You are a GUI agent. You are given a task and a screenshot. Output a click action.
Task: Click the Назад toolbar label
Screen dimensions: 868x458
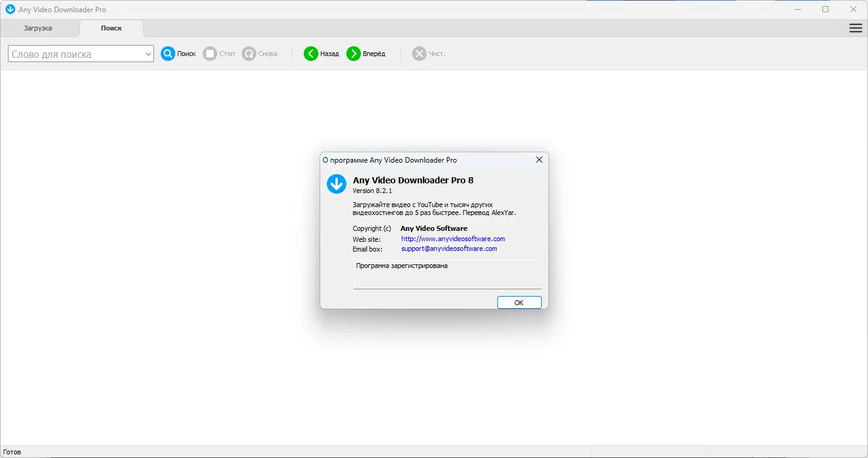[329, 54]
